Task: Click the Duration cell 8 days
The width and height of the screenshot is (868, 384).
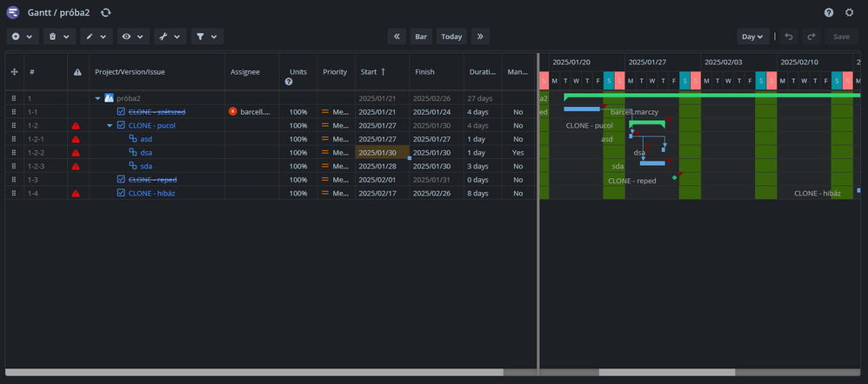Action: (483, 193)
